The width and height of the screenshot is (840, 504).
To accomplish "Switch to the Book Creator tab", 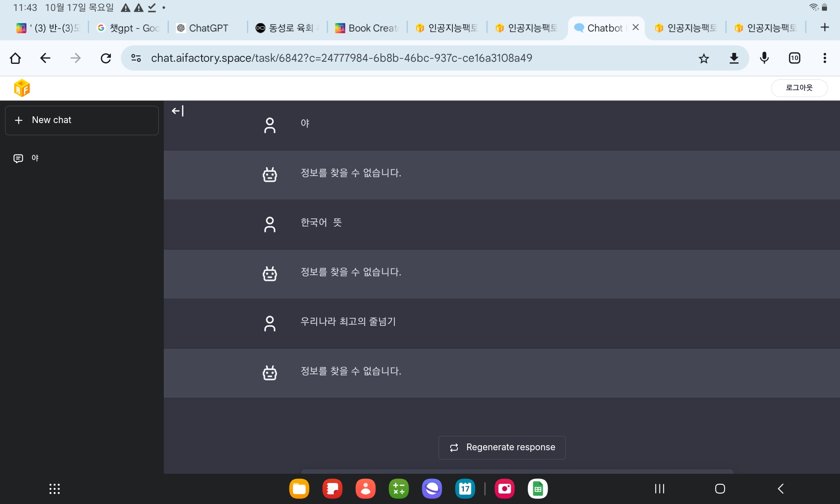I will (367, 28).
